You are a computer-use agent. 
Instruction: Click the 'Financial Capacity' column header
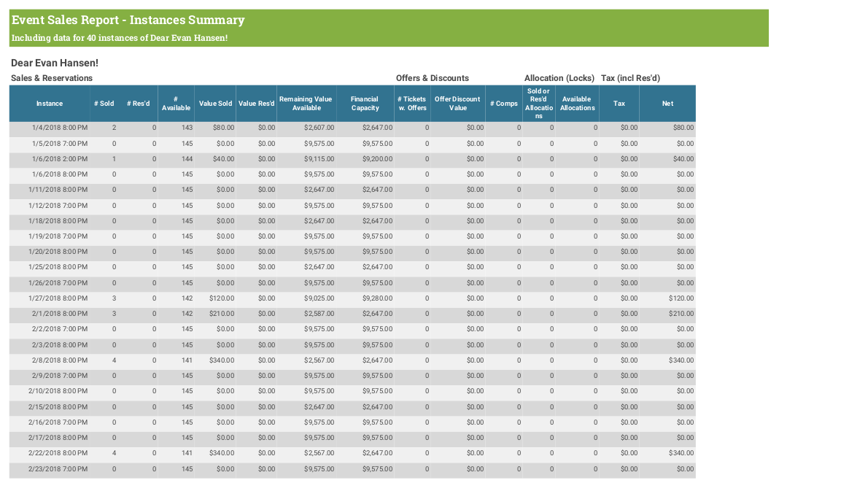coord(365,104)
